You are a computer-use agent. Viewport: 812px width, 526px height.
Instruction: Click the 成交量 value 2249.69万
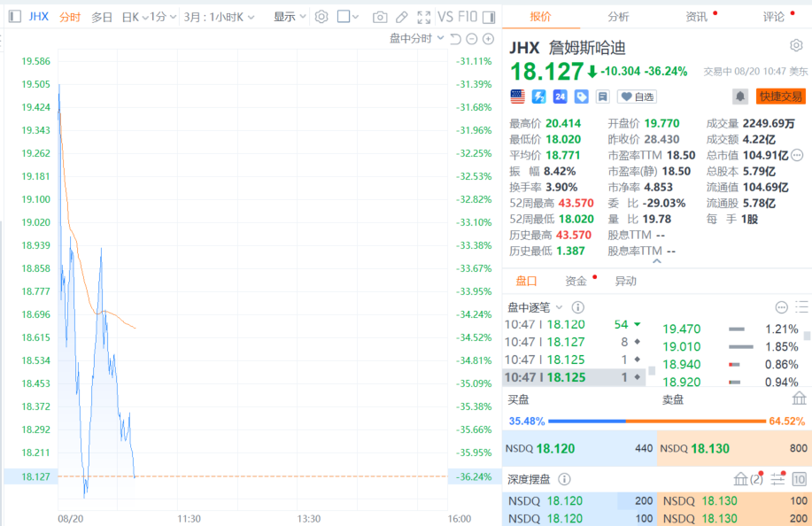click(x=769, y=123)
